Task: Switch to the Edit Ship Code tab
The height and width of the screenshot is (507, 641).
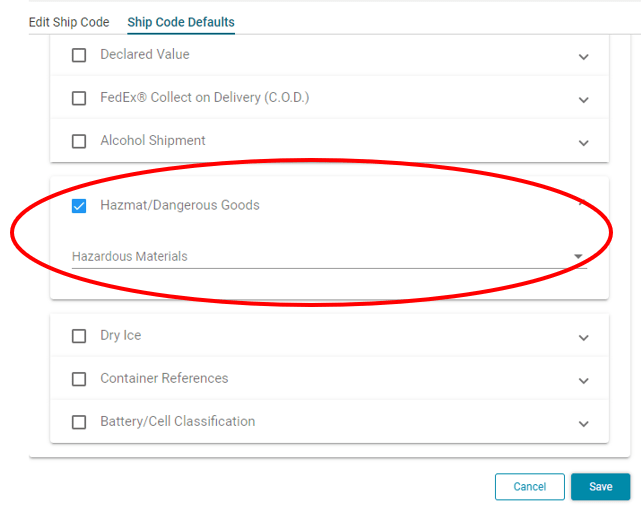Action: click(69, 22)
